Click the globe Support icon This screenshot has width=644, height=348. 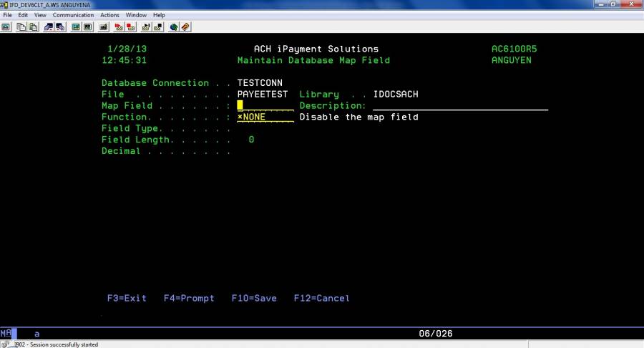click(173, 27)
